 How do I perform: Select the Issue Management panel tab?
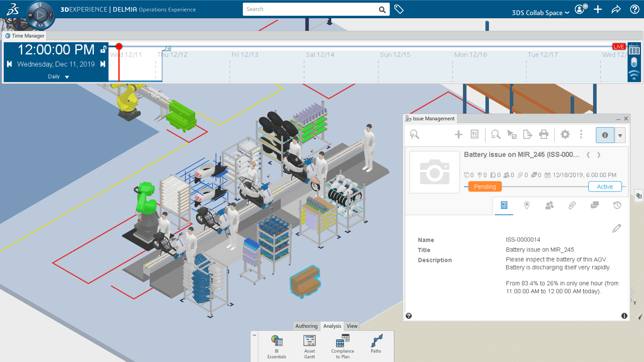pos(430,119)
